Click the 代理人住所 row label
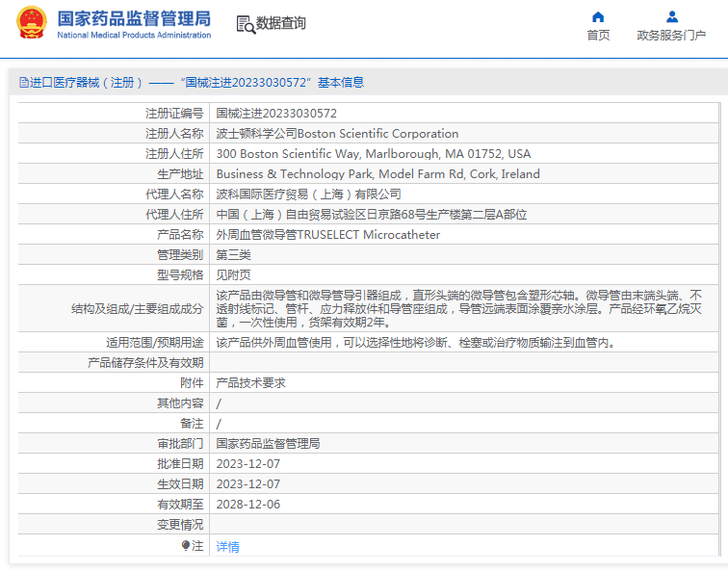 174,215
